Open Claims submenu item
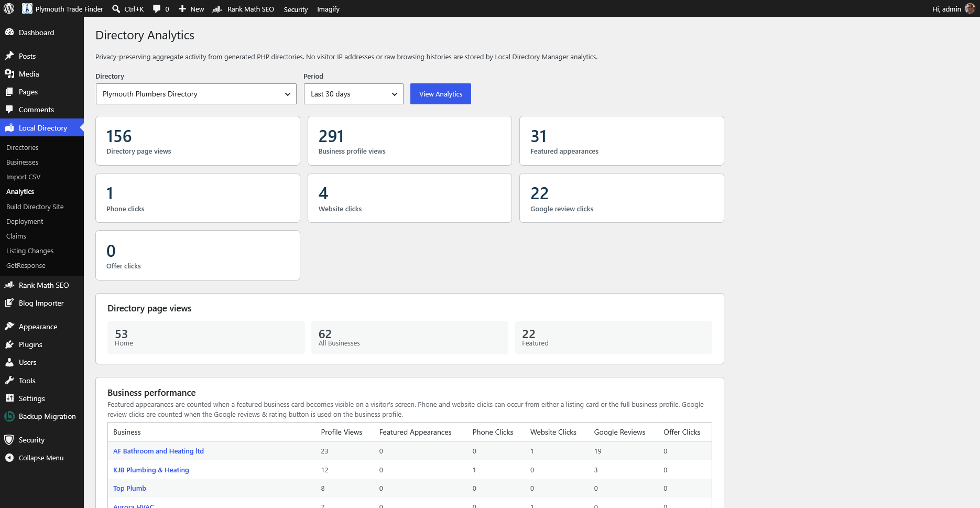 pos(16,236)
